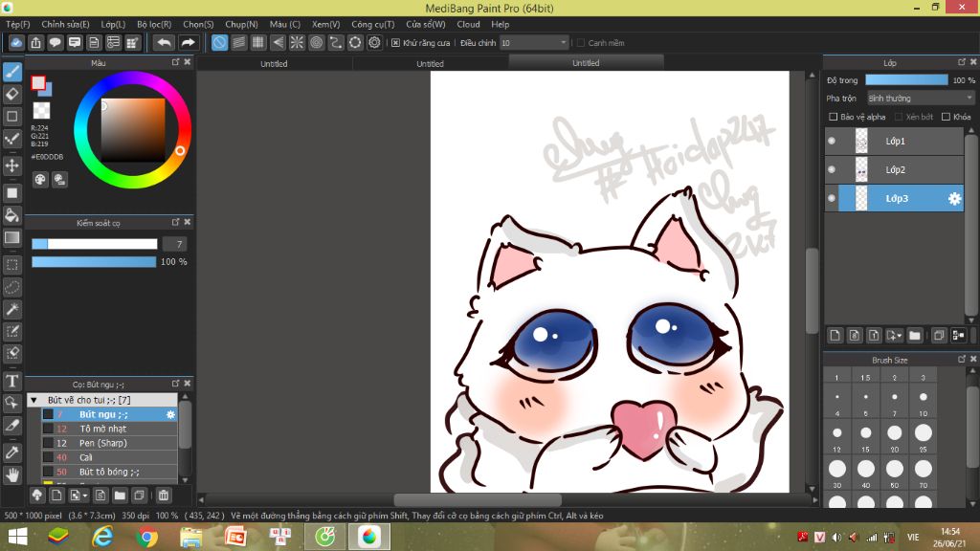Viewport: 980px width, 551px height.
Task: Hide layer Lớp2 visibility dot
Action: (832, 169)
